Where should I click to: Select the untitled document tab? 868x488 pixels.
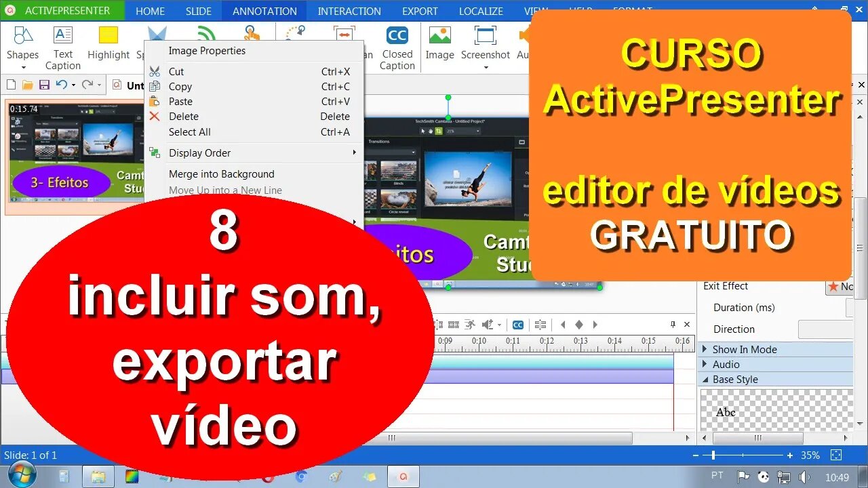point(129,85)
